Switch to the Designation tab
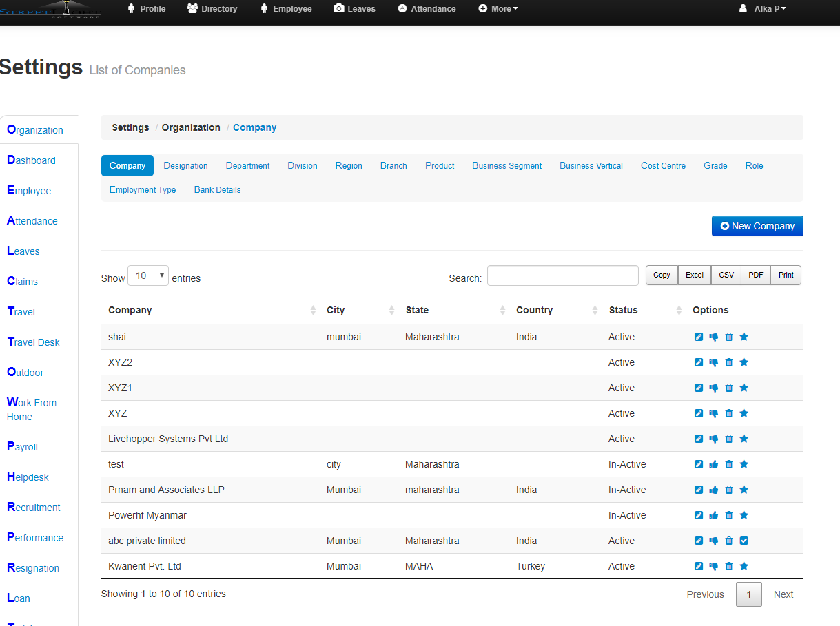The image size is (840, 626). [185, 166]
